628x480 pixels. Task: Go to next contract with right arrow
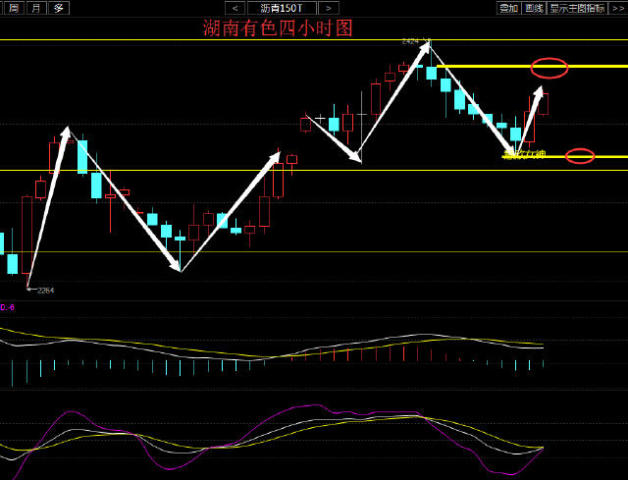[x=329, y=8]
